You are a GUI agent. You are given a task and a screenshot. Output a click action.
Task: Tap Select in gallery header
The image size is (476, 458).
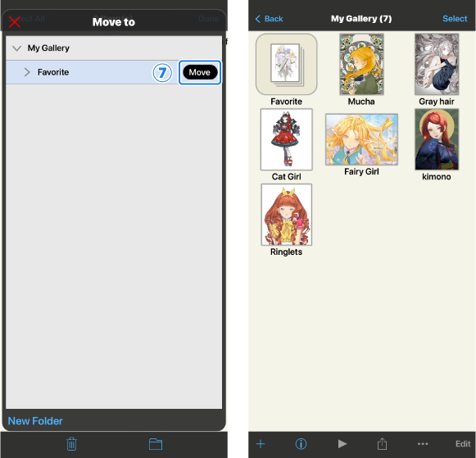(455, 19)
